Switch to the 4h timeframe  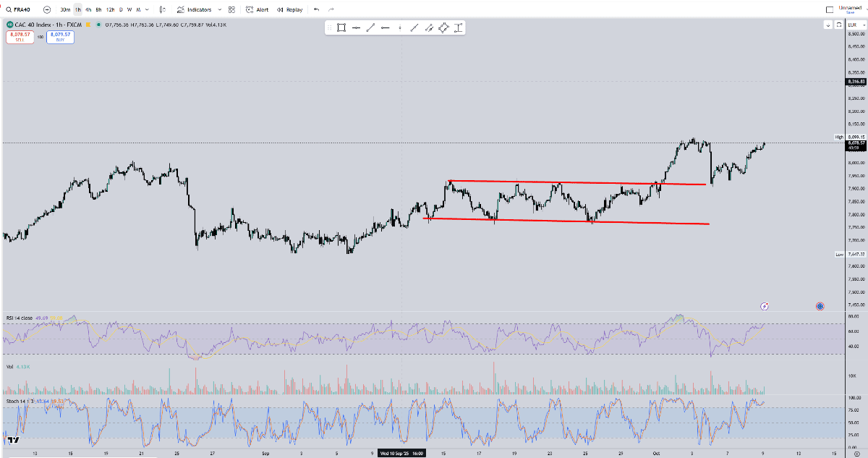(88, 9)
